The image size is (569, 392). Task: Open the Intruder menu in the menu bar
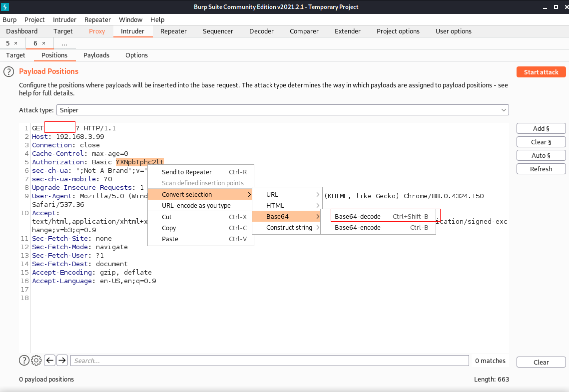pyautogui.click(x=64, y=19)
